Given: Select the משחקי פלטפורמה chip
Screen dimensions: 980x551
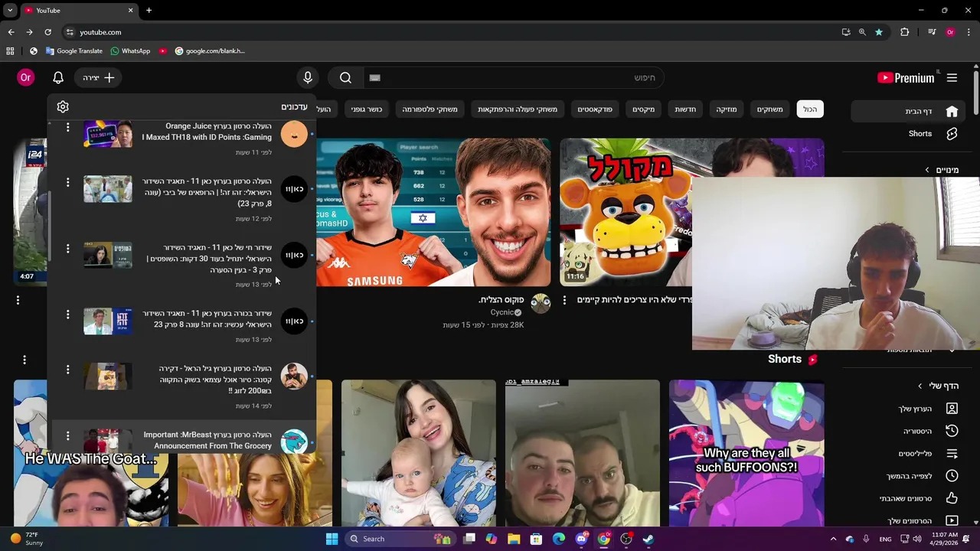Looking at the screenshot, I should (430, 109).
